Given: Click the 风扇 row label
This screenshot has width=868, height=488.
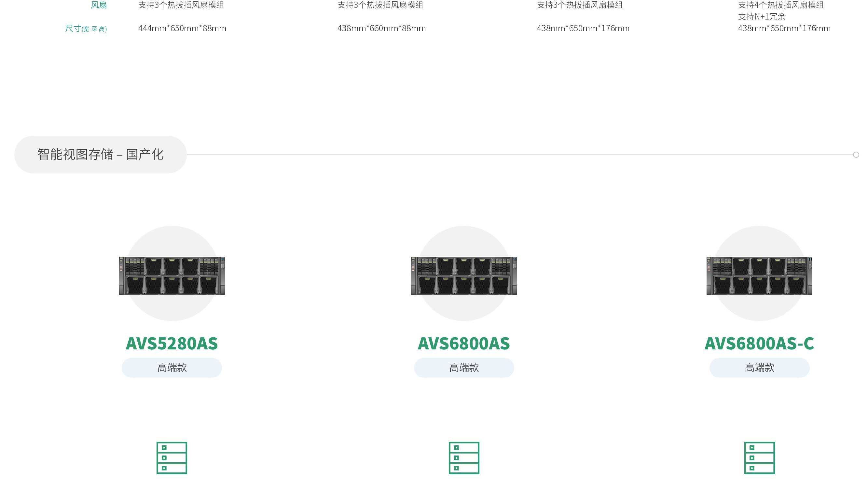Looking at the screenshot, I should tap(99, 5).
